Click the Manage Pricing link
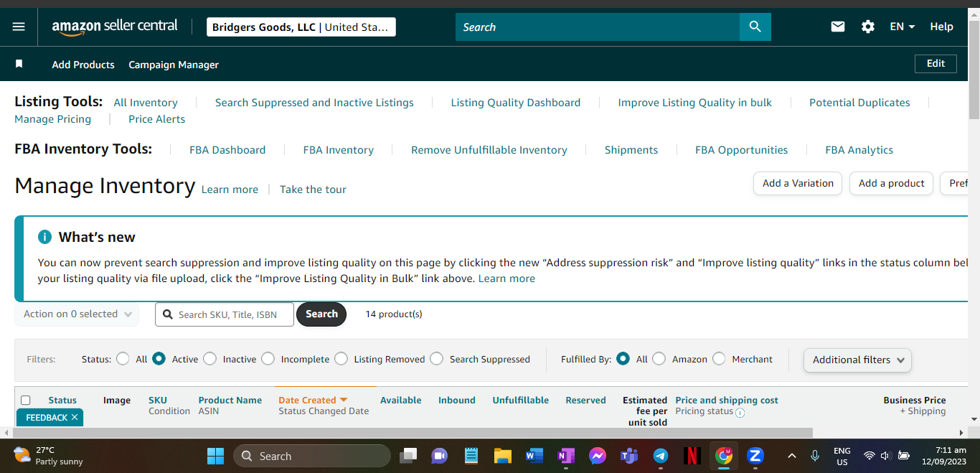980x473 pixels. pyautogui.click(x=53, y=119)
